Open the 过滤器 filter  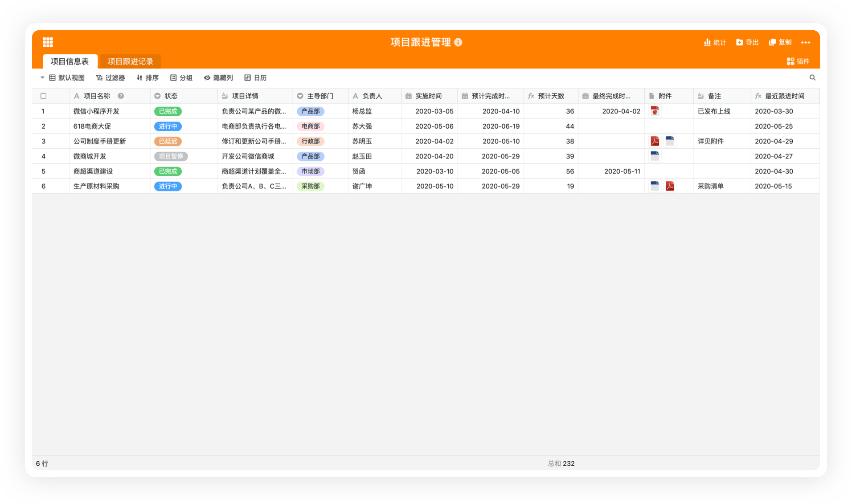tap(111, 77)
